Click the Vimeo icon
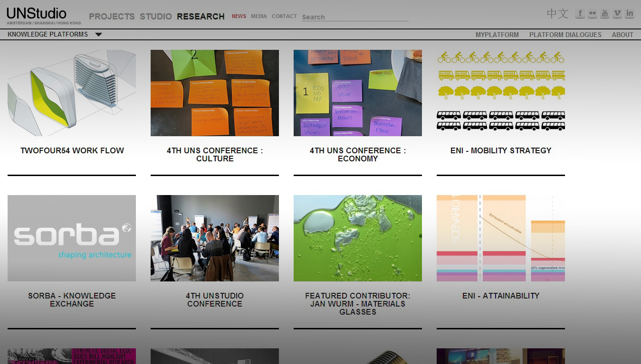The height and width of the screenshot is (364, 641). point(617,13)
